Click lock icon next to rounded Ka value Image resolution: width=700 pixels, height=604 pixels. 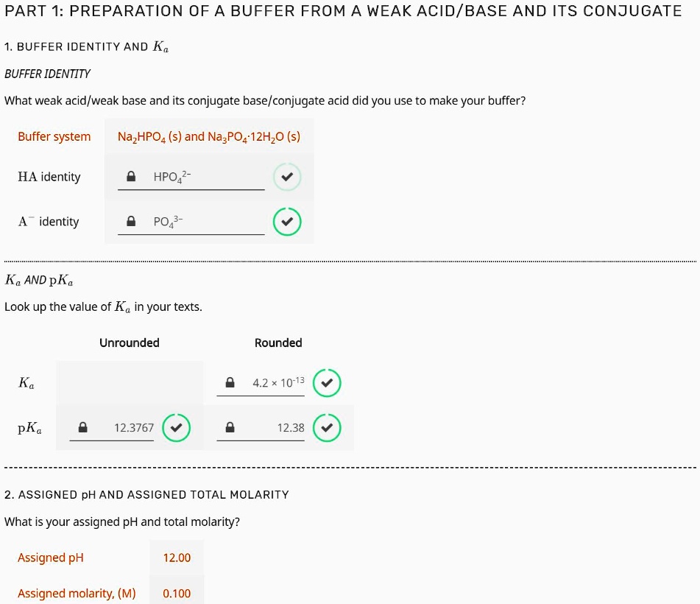(228, 382)
